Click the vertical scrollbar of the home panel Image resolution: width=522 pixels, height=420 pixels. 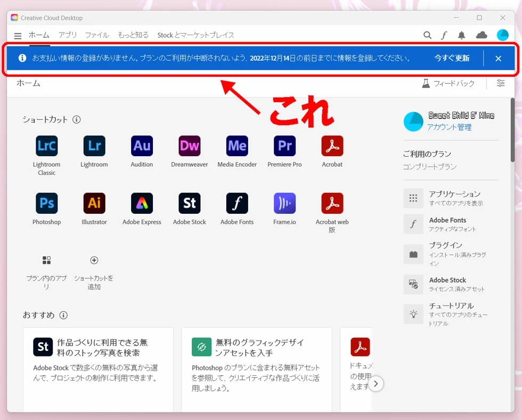[512, 130]
